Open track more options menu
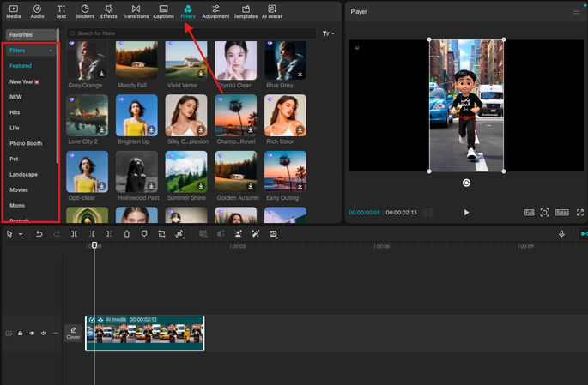588x385 pixels. tap(55, 334)
